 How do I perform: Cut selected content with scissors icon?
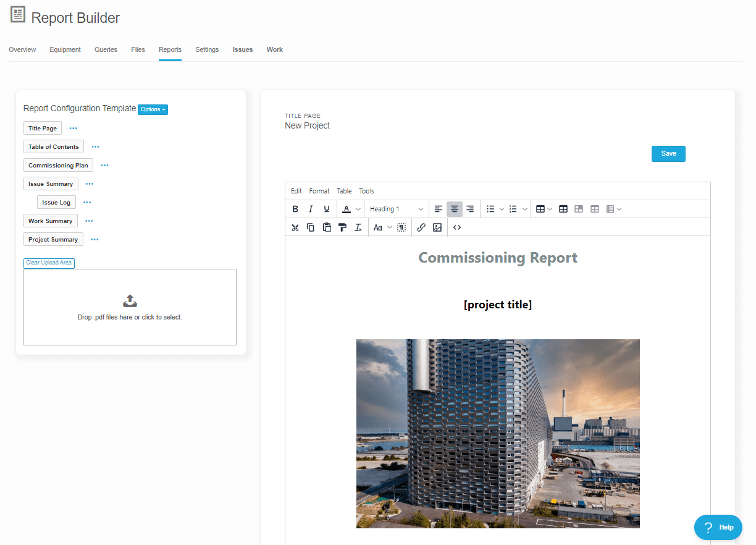click(295, 227)
